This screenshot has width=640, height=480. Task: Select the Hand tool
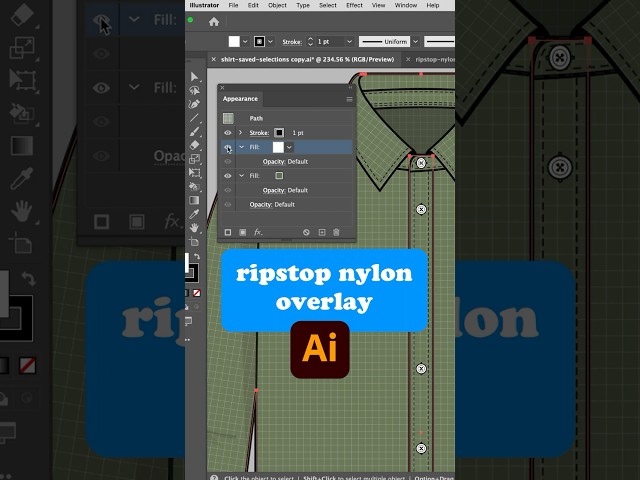coord(195,228)
